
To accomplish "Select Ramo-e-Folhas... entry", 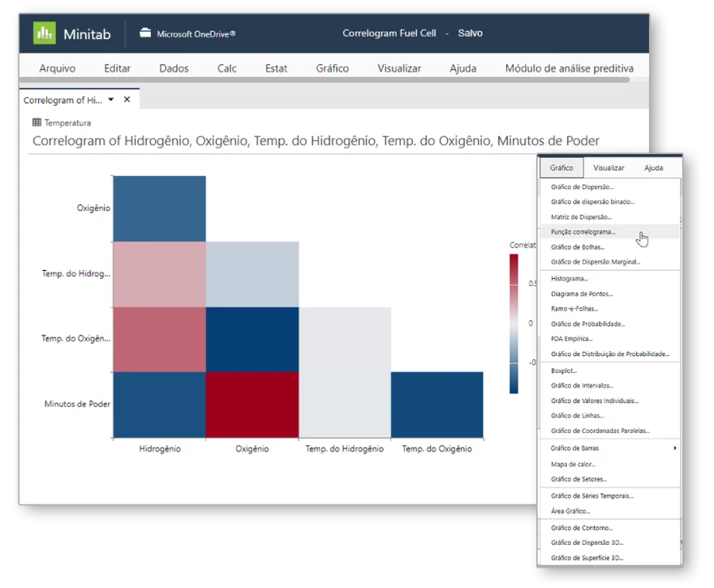I will pyautogui.click(x=609, y=308).
